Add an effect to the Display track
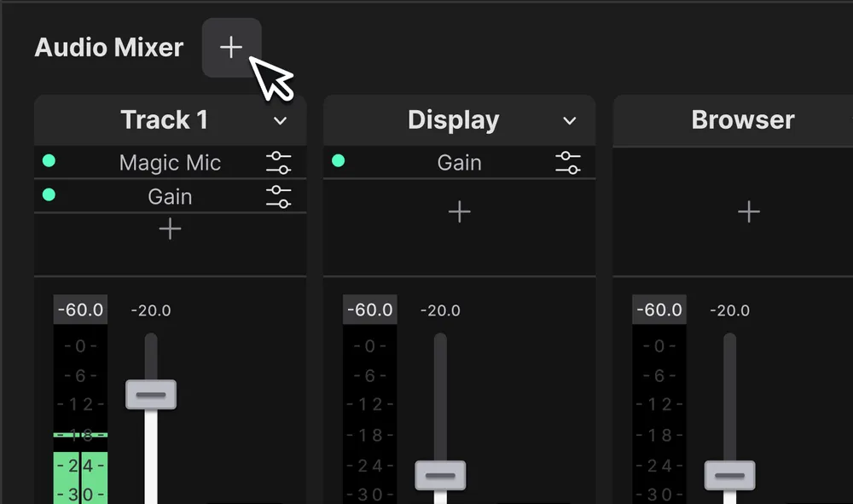The height and width of the screenshot is (504, 853). point(459,211)
